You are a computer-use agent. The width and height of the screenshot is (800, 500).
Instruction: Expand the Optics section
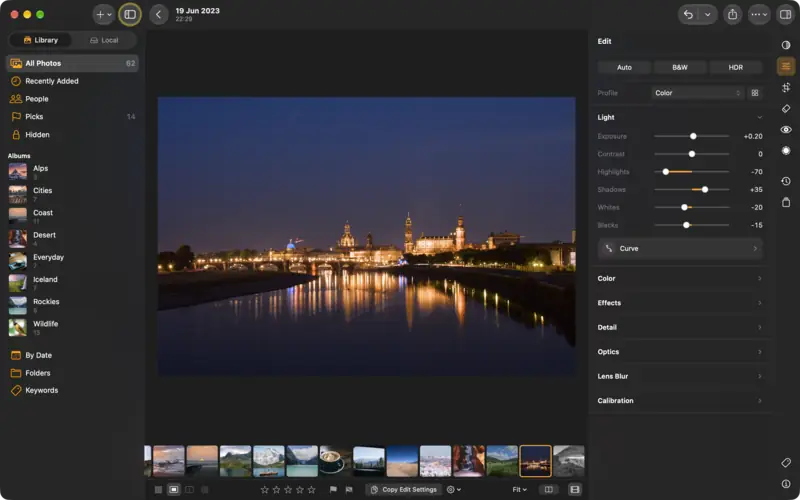[x=680, y=352]
